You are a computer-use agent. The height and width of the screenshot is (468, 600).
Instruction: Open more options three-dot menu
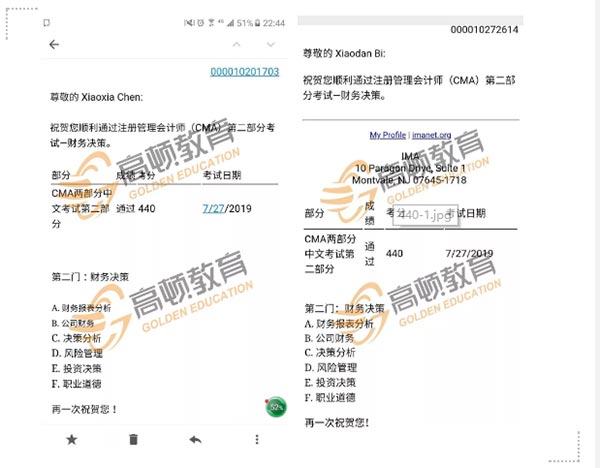point(257,439)
